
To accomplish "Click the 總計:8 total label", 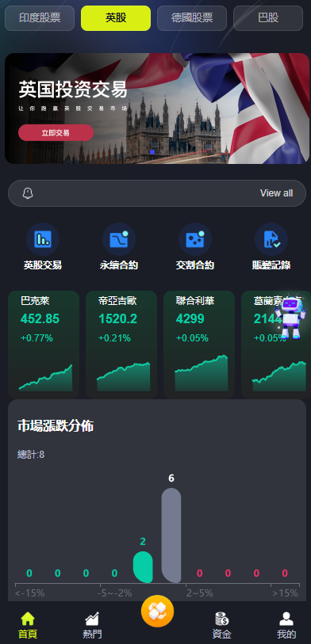I will [31, 455].
